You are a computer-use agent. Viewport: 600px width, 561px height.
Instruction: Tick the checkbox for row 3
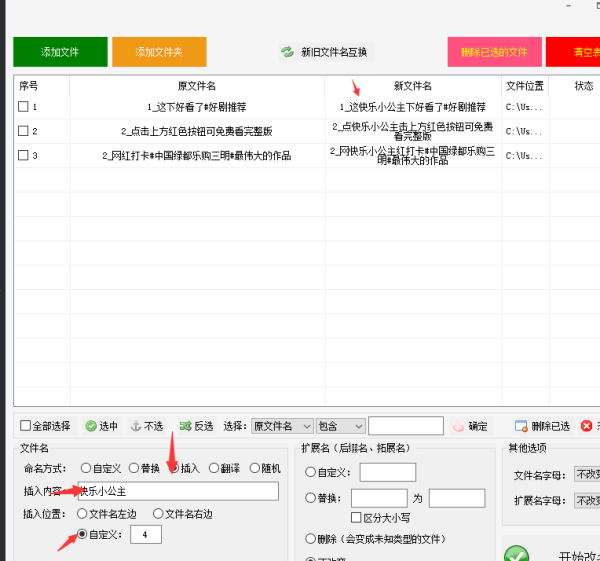[x=23, y=155]
